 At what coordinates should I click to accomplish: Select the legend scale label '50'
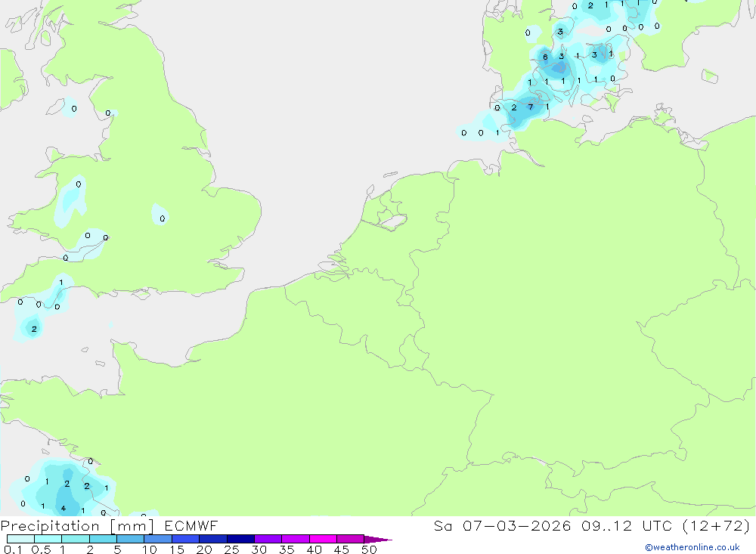pos(369,549)
